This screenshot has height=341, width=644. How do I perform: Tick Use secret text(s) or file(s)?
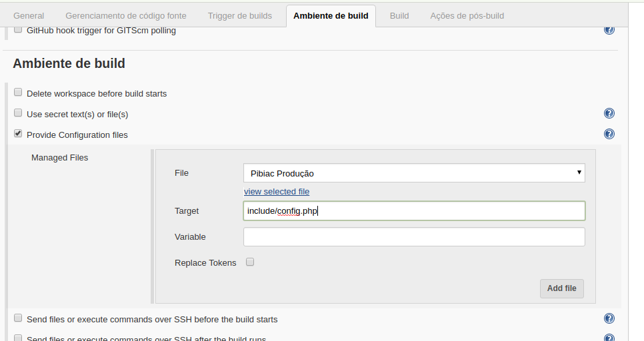(x=18, y=113)
